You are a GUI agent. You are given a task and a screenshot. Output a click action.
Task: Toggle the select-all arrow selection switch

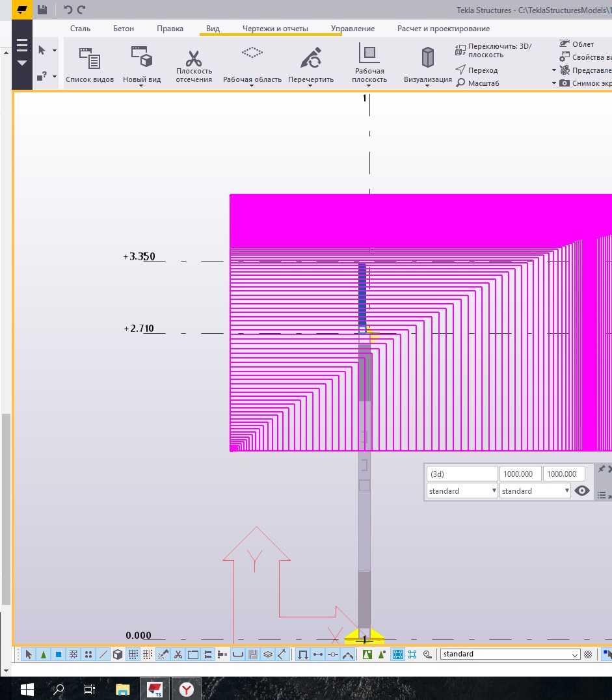29,654
